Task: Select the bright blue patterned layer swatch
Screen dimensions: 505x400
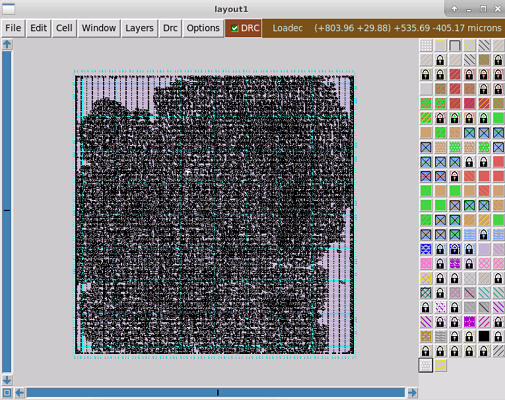Action: tap(426, 249)
